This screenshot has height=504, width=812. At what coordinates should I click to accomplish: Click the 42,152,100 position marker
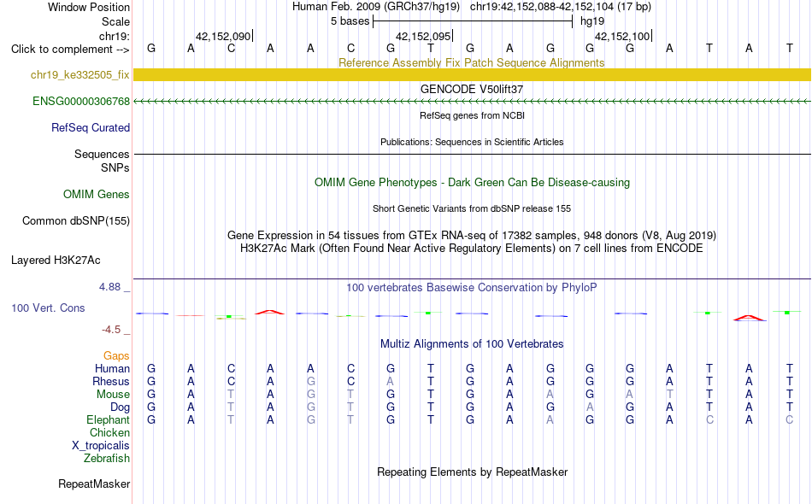coord(623,37)
